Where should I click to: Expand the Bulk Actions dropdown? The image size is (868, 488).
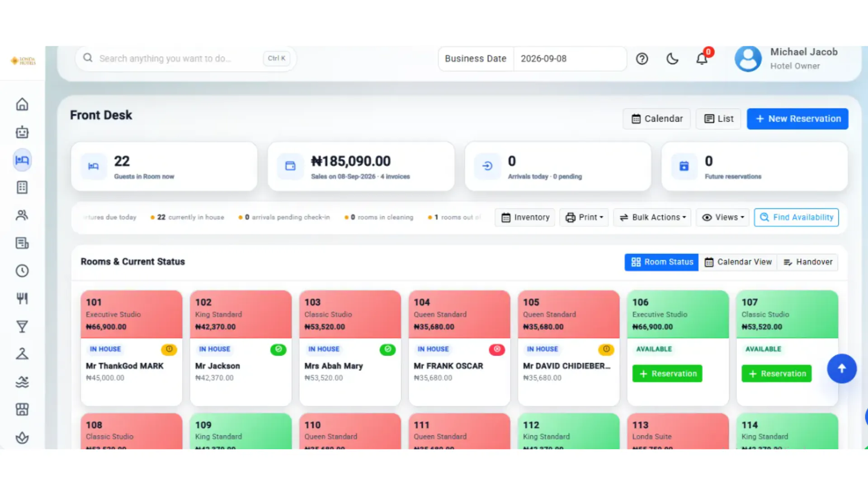pos(652,217)
